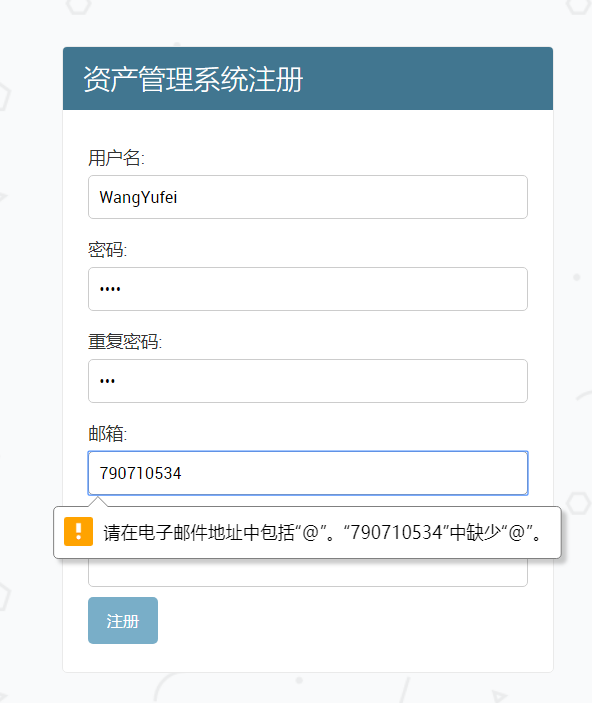592x703 pixels.
Task: Focus the 邮箱 field containing 790710534
Action: pos(308,473)
